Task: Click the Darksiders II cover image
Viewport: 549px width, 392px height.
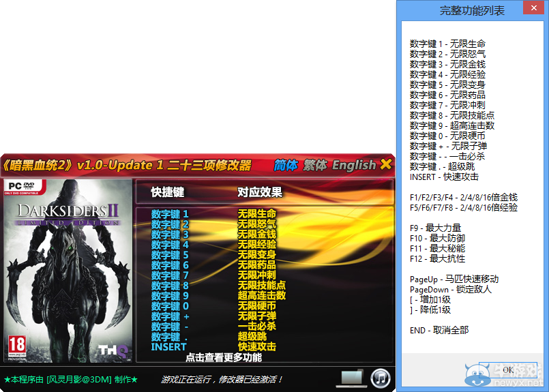Action: click(68, 271)
